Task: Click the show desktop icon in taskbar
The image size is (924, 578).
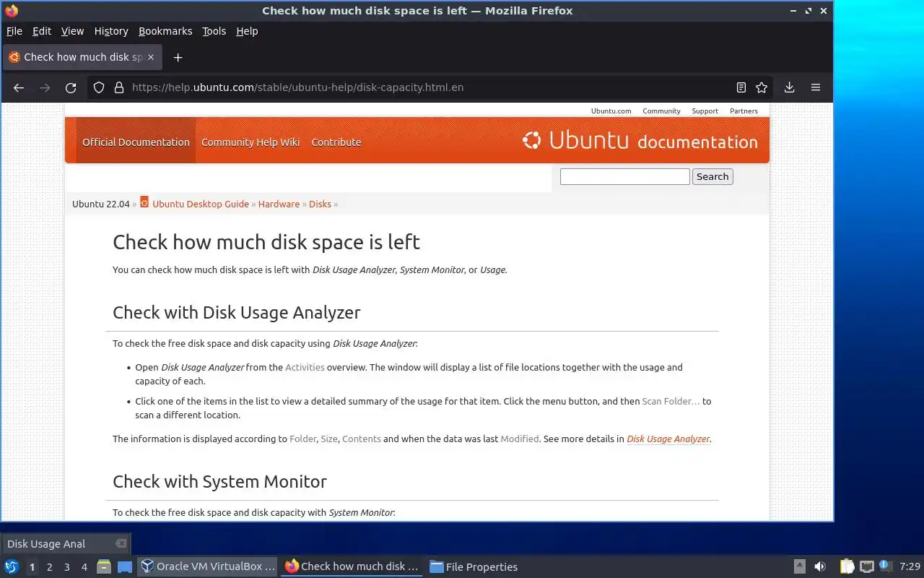Action: pos(125,566)
